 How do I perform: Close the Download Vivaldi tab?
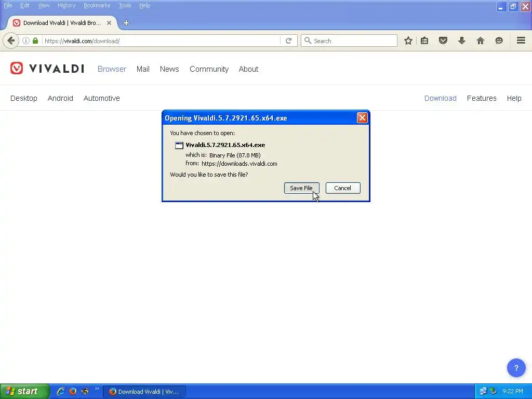(x=109, y=23)
